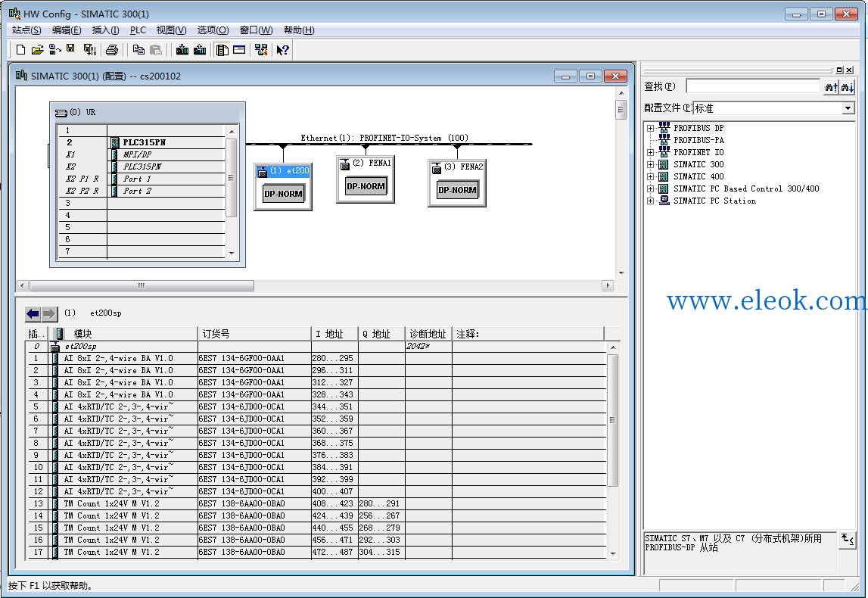The width and height of the screenshot is (868, 598).
Task: Click the station view horizontal scrollbar thumb
Action: coord(142,286)
